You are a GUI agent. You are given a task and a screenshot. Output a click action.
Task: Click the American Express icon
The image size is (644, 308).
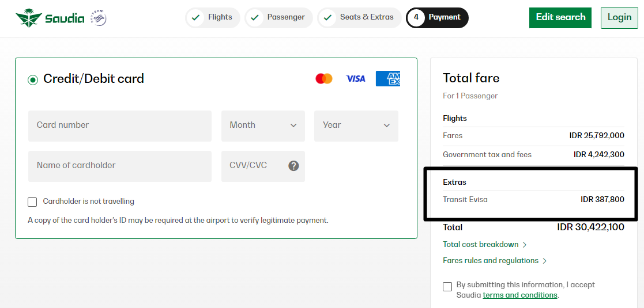pos(388,79)
